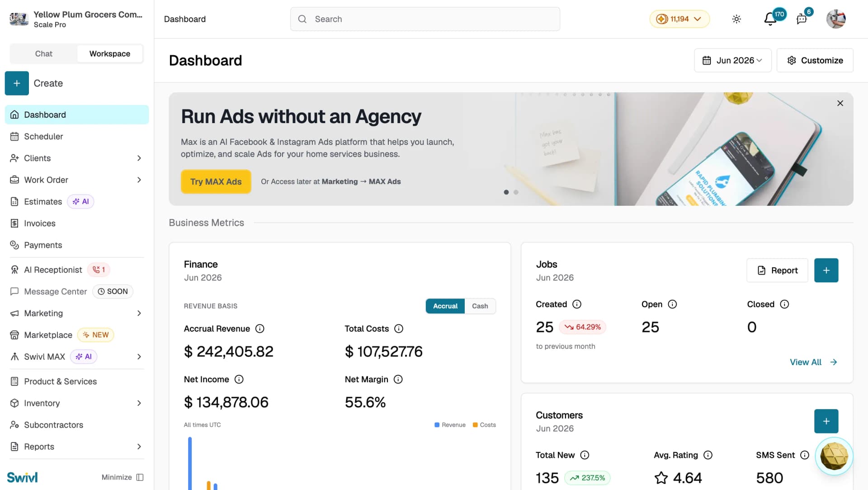Click the AI badge beside Swivl MAX

click(x=84, y=357)
